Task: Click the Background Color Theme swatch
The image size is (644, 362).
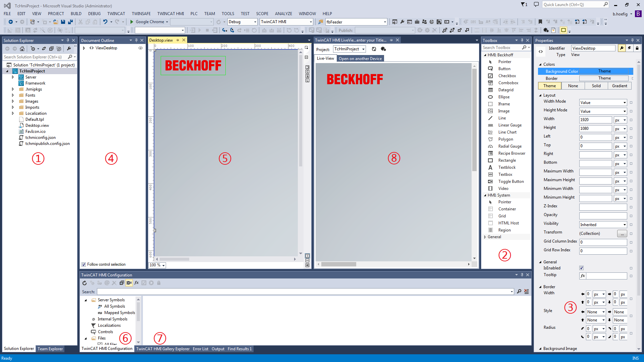Action: click(x=604, y=71)
